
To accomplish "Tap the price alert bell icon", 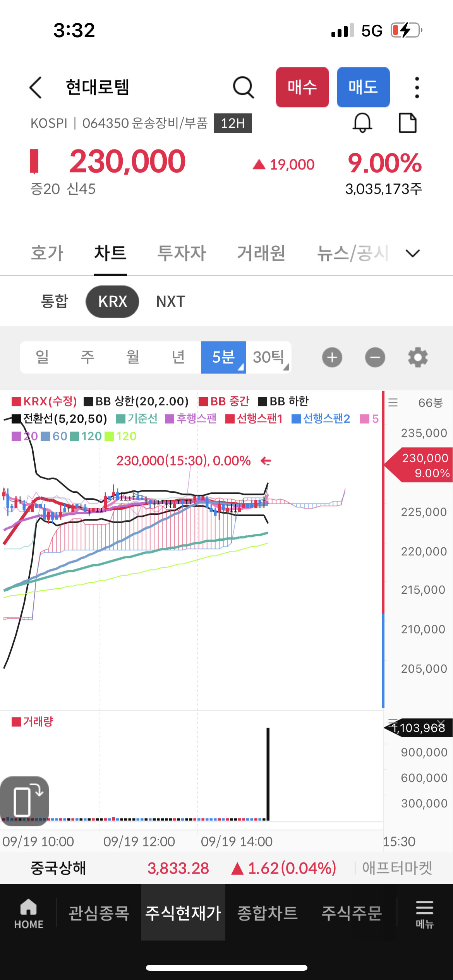I will pos(362,123).
